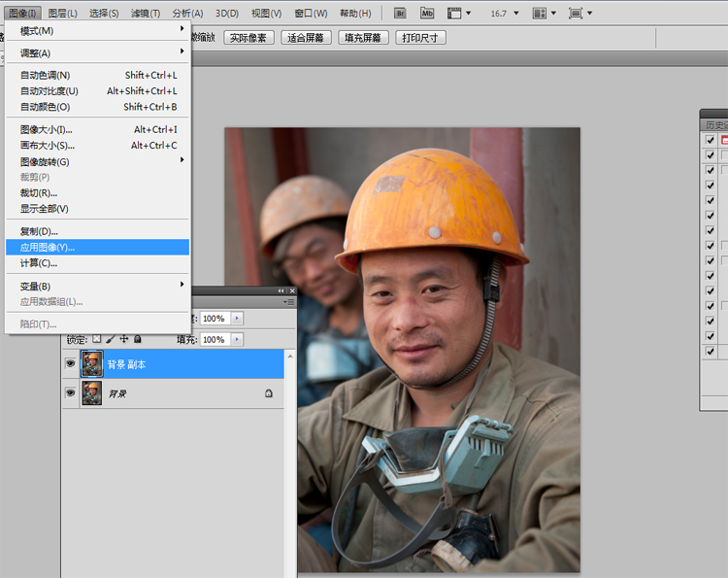Open Mini Bridge via the Mb icon

(427, 13)
